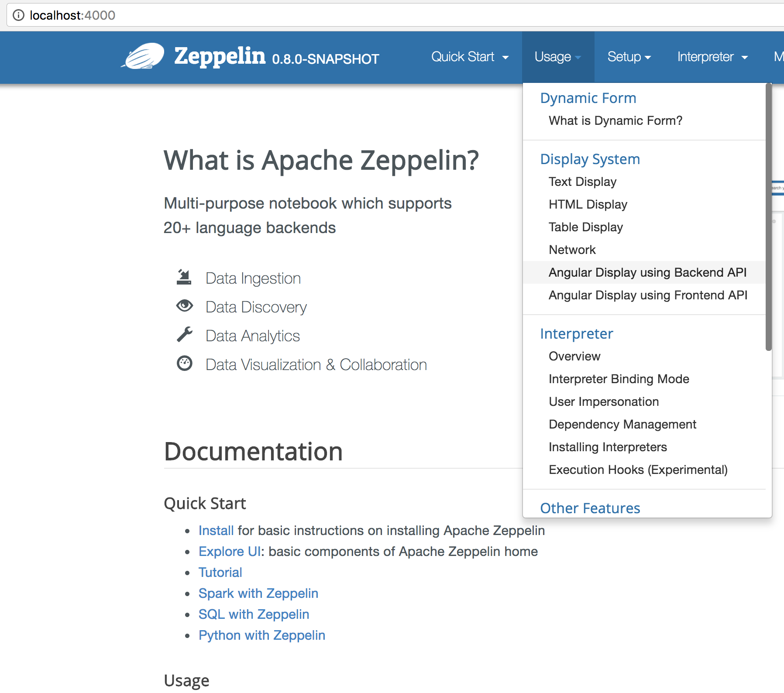This screenshot has width=784, height=693.
Task: Click the Quick Start subheading in page
Action: pos(205,504)
